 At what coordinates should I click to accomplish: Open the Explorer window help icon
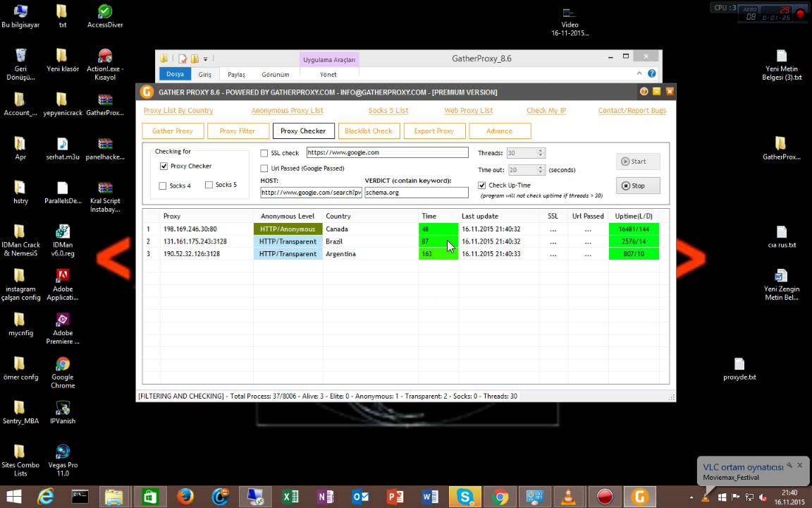point(651,73)
